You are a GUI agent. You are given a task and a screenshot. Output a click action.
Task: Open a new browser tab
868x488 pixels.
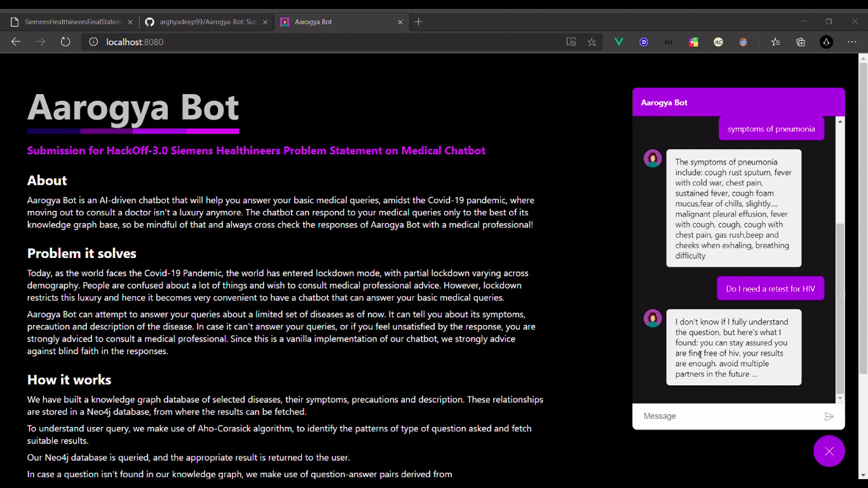pos(418,22)
